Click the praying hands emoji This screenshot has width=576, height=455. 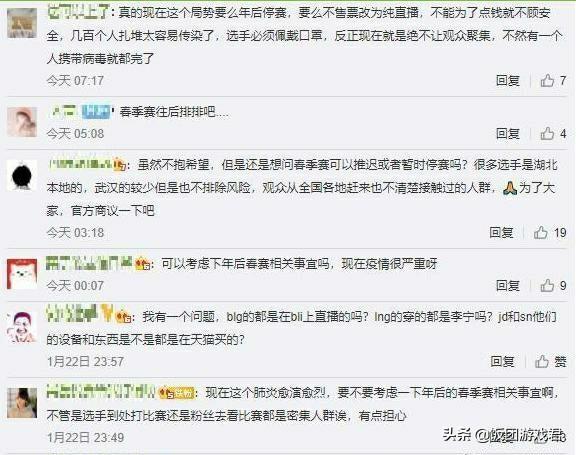[510, 188]
